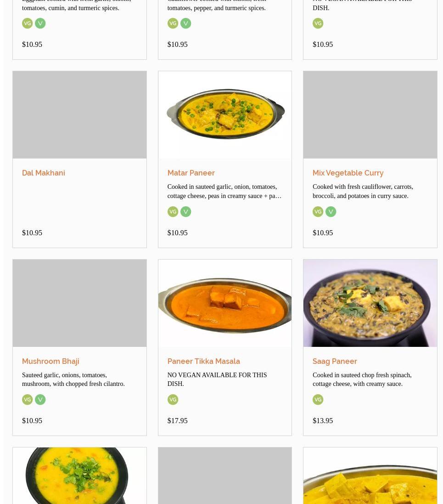Click the V vegan icon under Mix Vegetable Curry

point(331,211)
